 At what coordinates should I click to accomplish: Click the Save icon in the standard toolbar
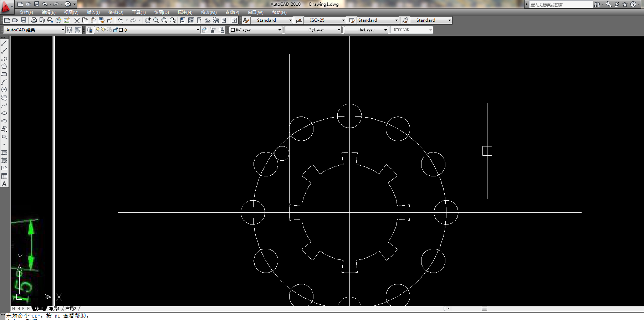tap(24, 20)
